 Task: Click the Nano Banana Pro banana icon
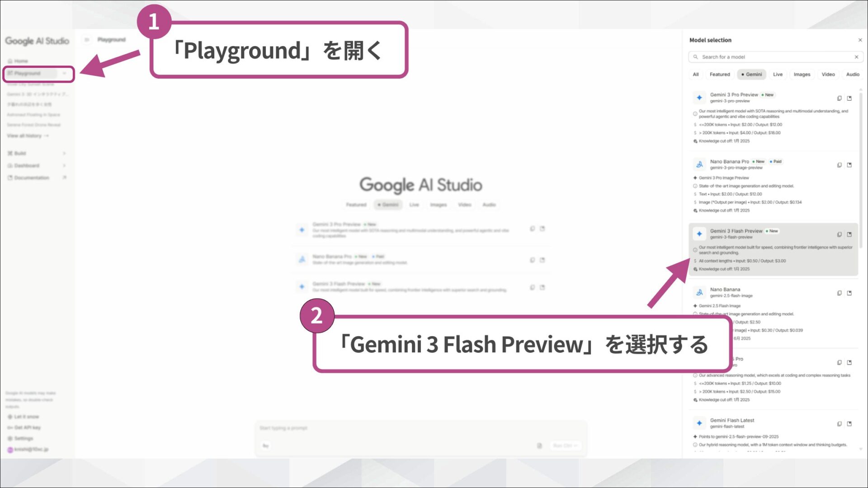click(x=699, y=164)
